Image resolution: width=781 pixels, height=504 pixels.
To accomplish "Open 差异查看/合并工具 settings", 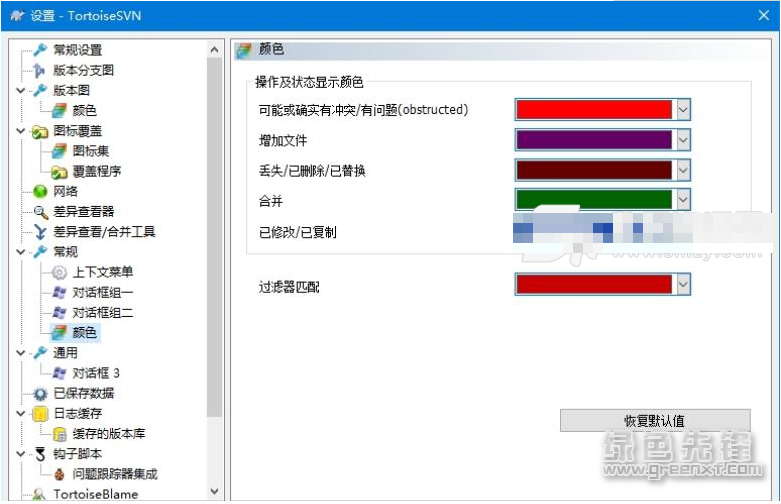I will tap(104, 232).
